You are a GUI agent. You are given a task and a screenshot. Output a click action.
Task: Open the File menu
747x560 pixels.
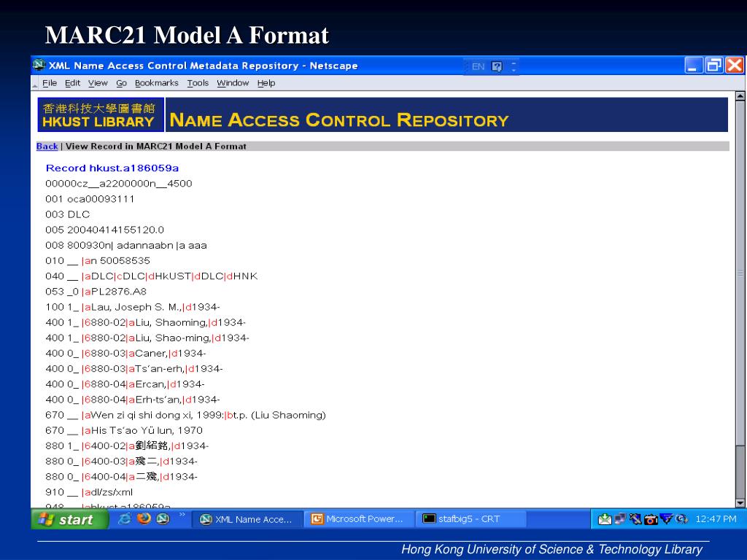coord(50,83)
